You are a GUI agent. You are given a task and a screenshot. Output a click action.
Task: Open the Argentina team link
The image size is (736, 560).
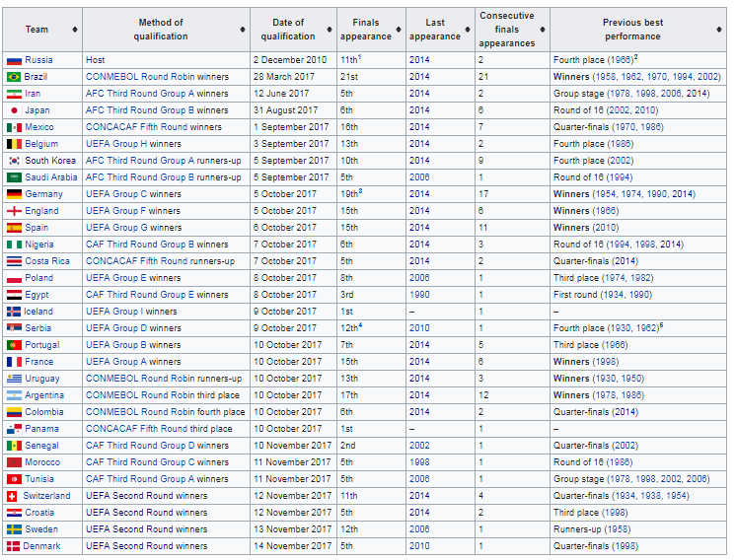click(x=44, y=395)
